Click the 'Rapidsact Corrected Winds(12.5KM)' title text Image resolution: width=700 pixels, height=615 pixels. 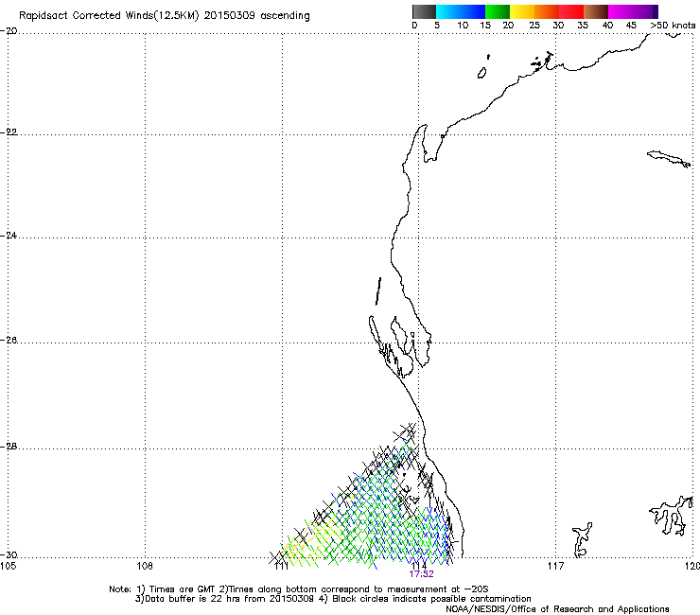click(109, 16)
